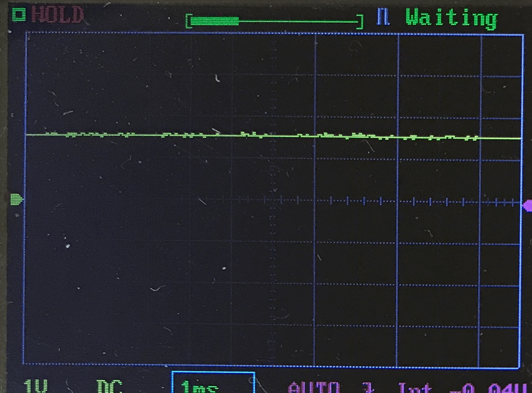The width and height of the screenshot is (532, 393).
Task: Click the green square icon beside HOLD
Action: click(x=18, y=15)
